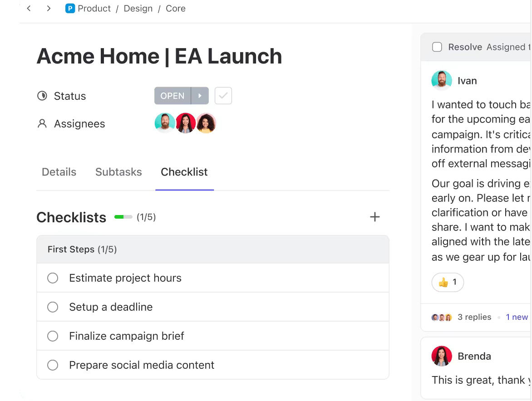Screen dimensions: 532x401
Task: Collapse the First Steps checklist header
Action: 82,249
